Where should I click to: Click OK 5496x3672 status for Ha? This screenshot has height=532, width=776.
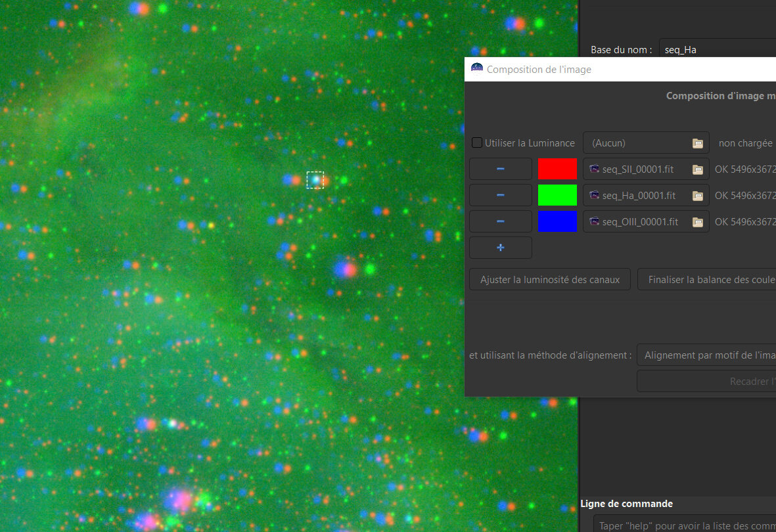tap(745, 196)
